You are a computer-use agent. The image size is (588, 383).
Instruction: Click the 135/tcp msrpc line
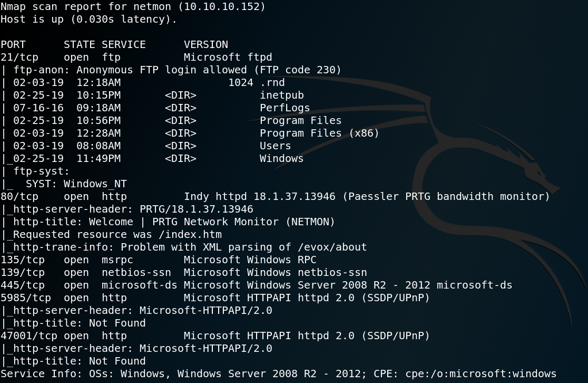[x=158, y=260]
